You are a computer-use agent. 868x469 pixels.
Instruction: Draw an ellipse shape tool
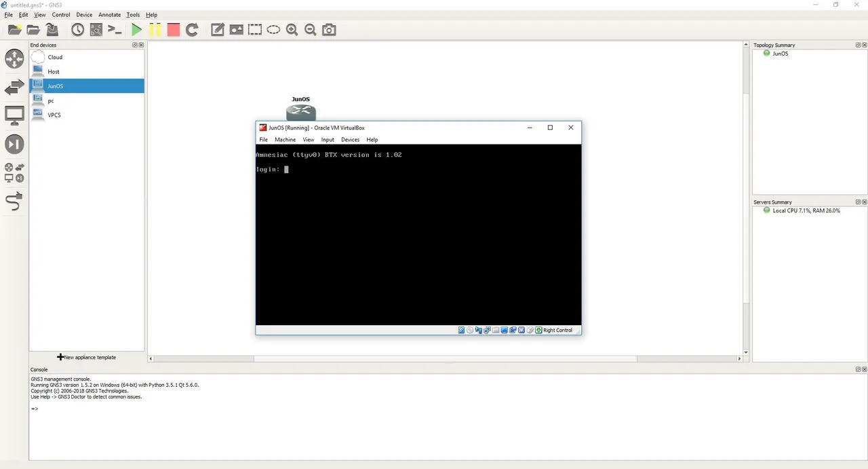(x=273, y=30)
